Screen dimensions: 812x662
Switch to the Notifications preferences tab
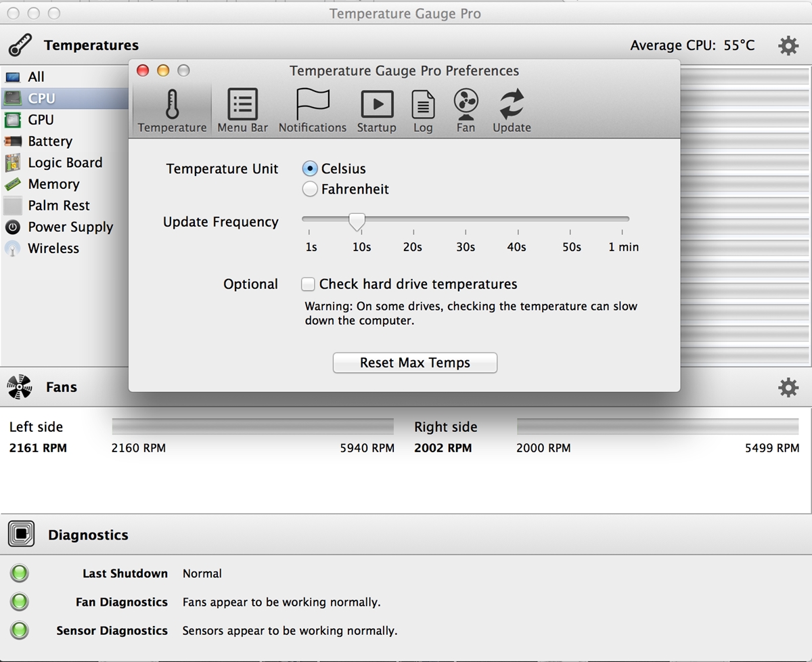pyautogui.click(x=313, y=110)
